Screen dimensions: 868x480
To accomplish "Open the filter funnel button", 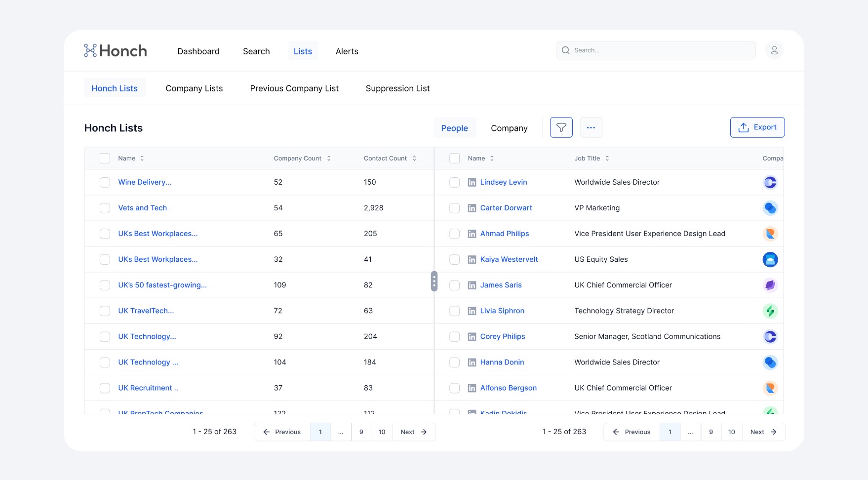I will pyautogui.click(x=561, y=127).
